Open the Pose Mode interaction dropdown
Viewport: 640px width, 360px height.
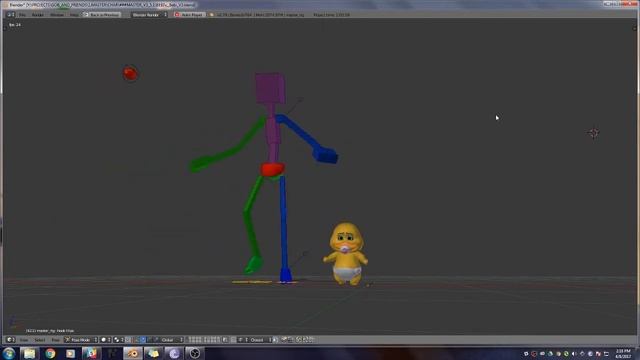click(81, 340)
